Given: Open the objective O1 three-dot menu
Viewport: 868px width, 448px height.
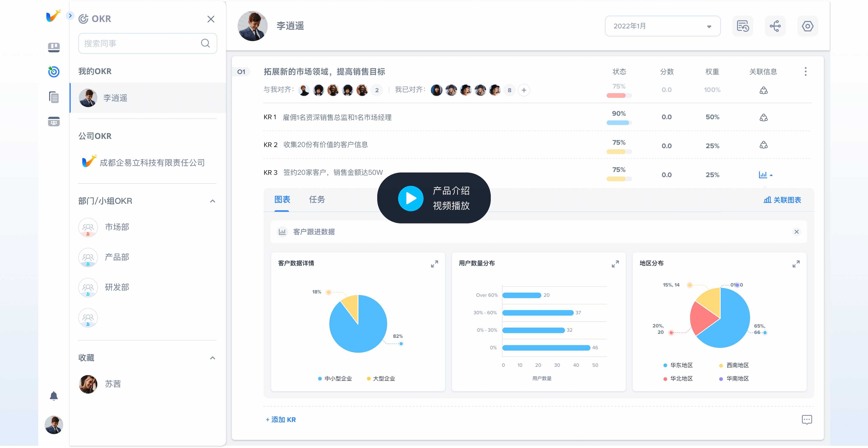Looking at the screenshot, I should tap(806, 71).
